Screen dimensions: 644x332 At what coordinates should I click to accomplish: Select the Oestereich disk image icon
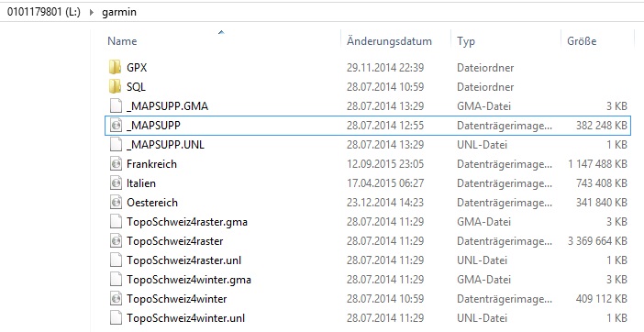point(117,203)
